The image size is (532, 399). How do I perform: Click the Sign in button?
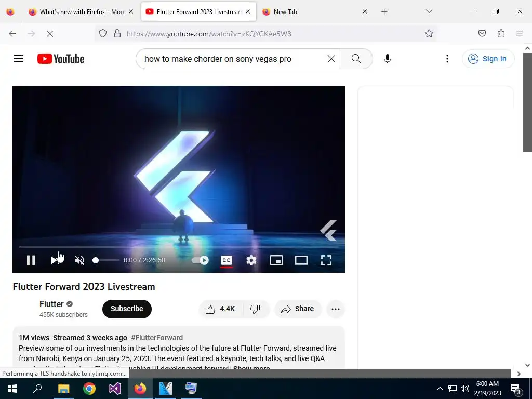click(488, 59)
